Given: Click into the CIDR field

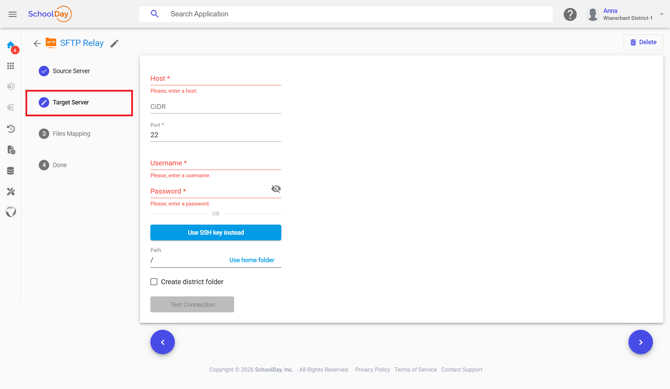Looking at the screenshot, I should click(216, 107).
